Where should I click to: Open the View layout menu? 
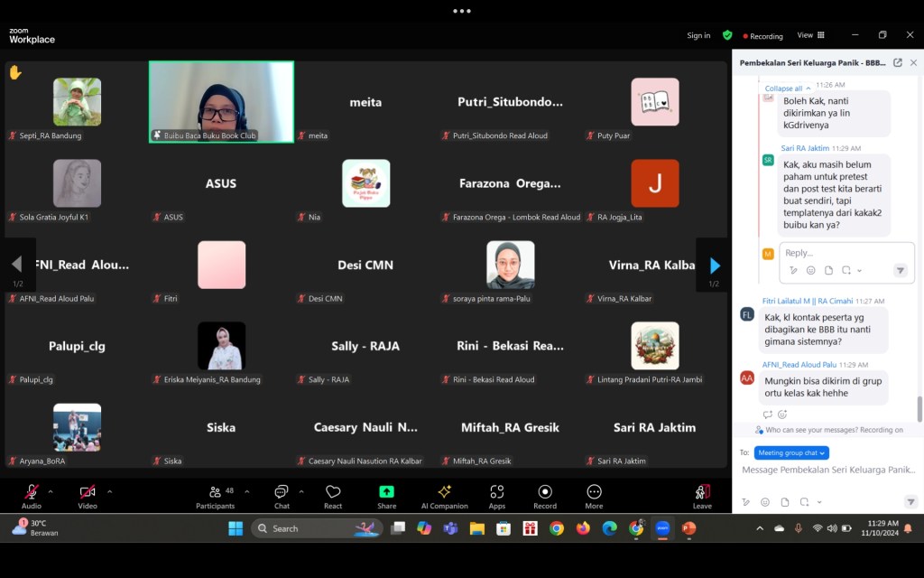[x=810, y=35]
